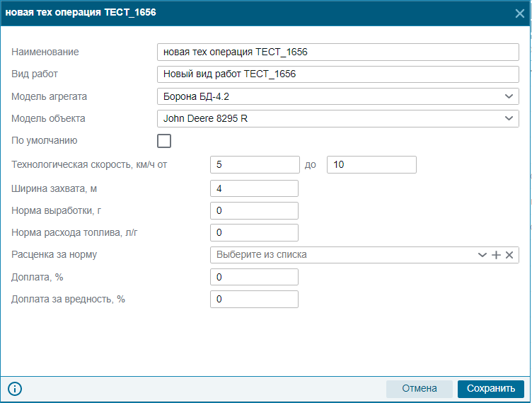Screen dimensions: 532x403
Task: Click the Ширина захвата field
Action: (x=254, y=188)
